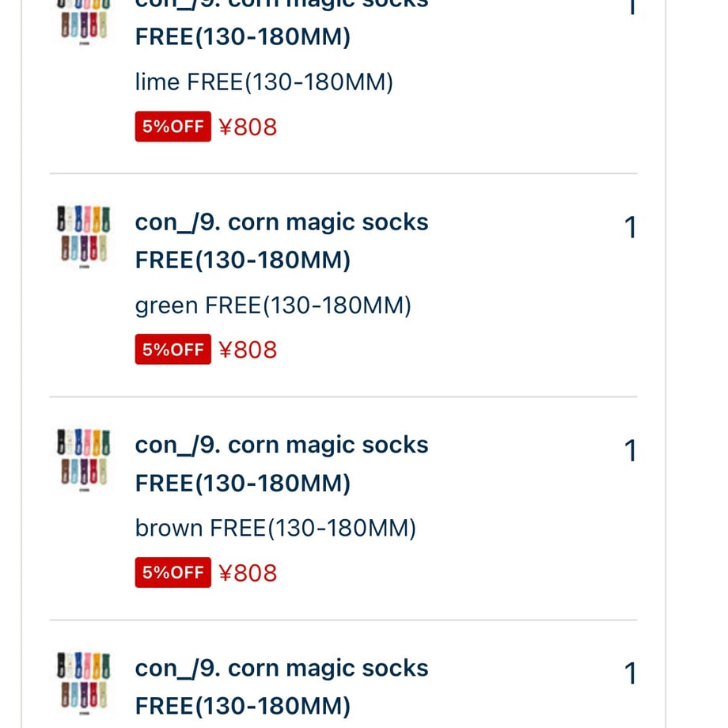Image resolution: width=728 pixels, height=728 pixels.
Task: Open the bottom-most socks product thumbnail
Action: tap(84, 682)
